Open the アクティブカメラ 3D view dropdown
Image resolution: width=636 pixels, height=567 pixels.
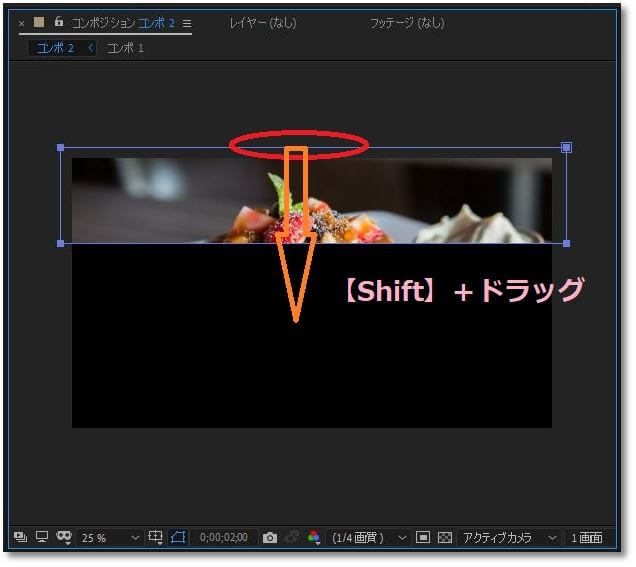[511, 540]
